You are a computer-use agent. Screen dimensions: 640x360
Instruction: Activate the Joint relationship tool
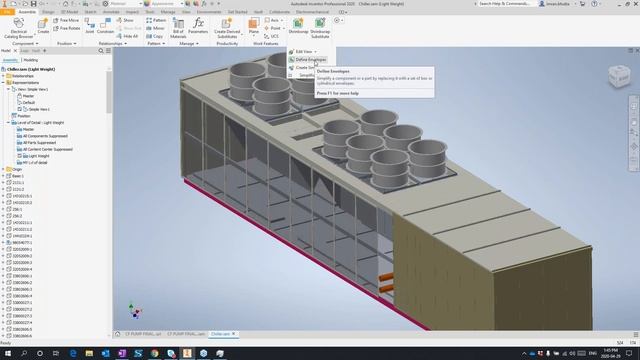click(89, 26)
